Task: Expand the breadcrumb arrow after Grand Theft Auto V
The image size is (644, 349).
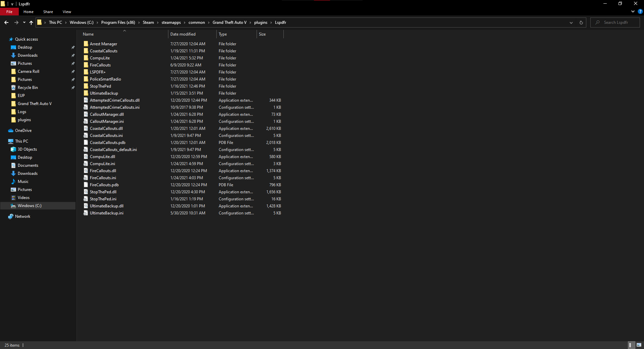Action: (250, 22)
